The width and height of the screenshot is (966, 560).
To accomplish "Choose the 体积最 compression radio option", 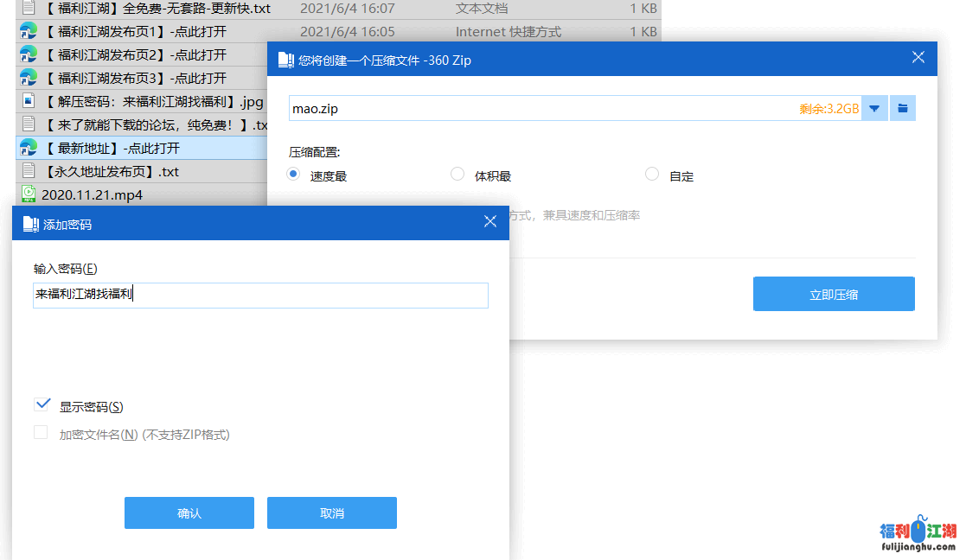I will tap(457, 175).
